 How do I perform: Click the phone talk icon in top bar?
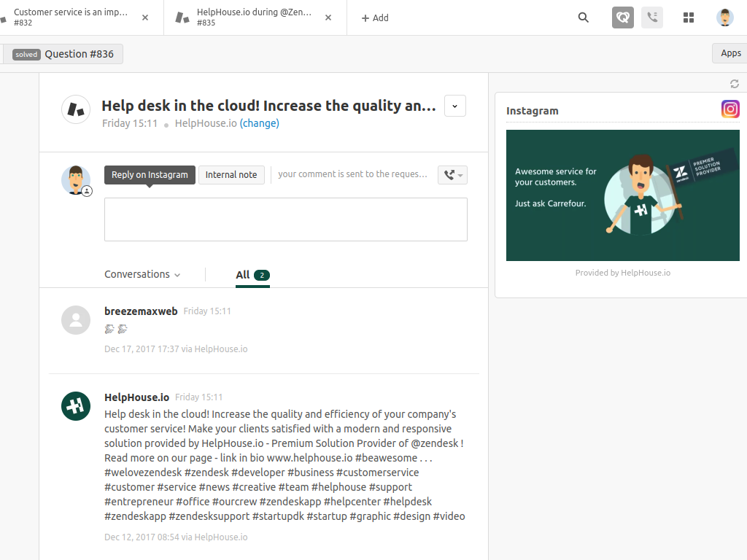(652, 17)
